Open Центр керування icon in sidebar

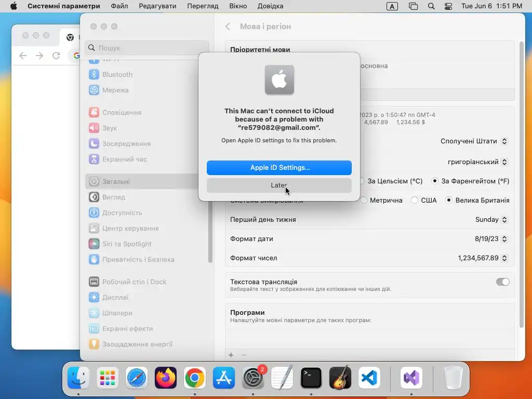tap(94, 229)
